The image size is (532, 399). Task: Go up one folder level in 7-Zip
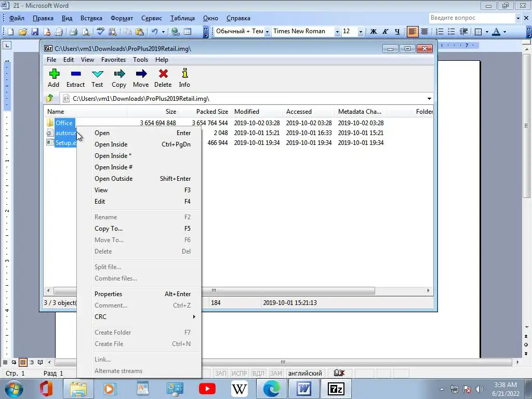tap(50, 98)
